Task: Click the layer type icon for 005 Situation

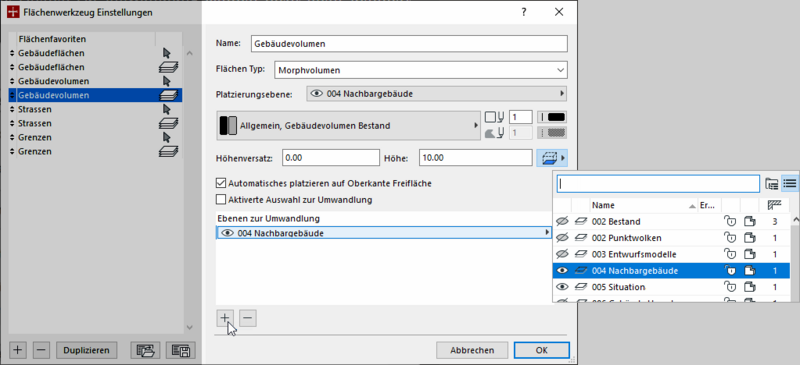Action: click(581, 287)
